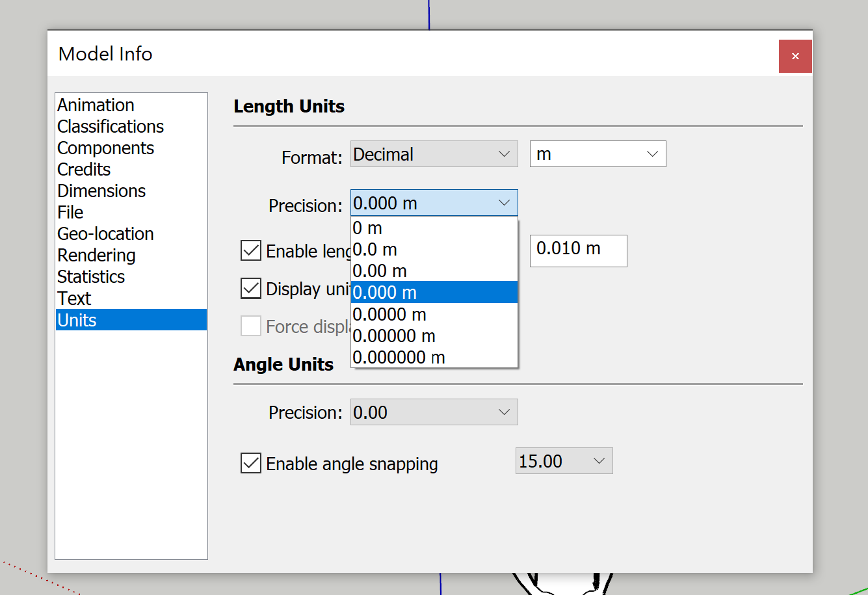Click the 0.010 m snapping length field
Screen dimensions: 868x595
pyautogui.click(x=579, y=251)
